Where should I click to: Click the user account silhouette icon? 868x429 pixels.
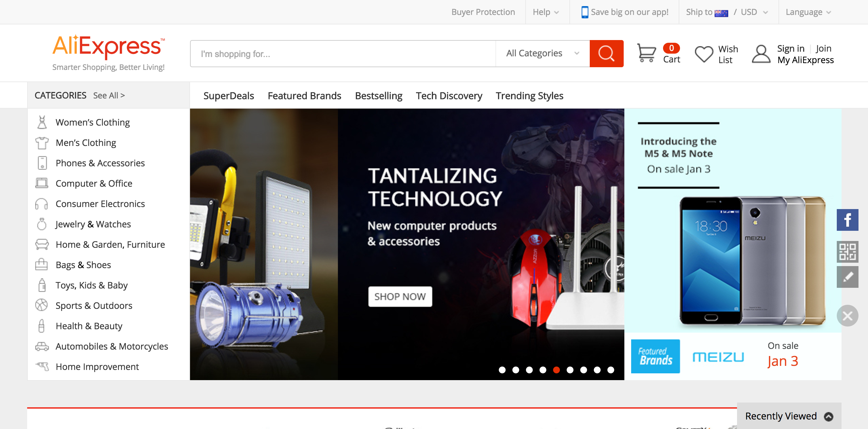761,54
